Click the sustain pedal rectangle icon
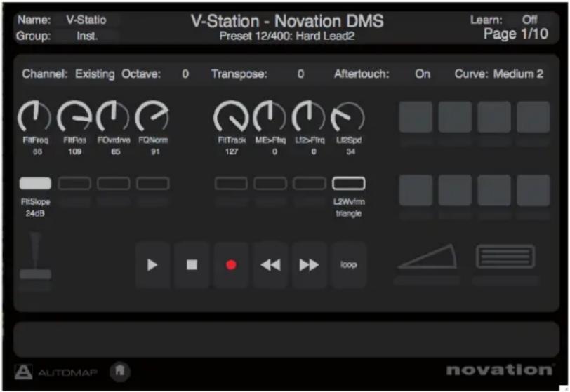 (505, 257)
